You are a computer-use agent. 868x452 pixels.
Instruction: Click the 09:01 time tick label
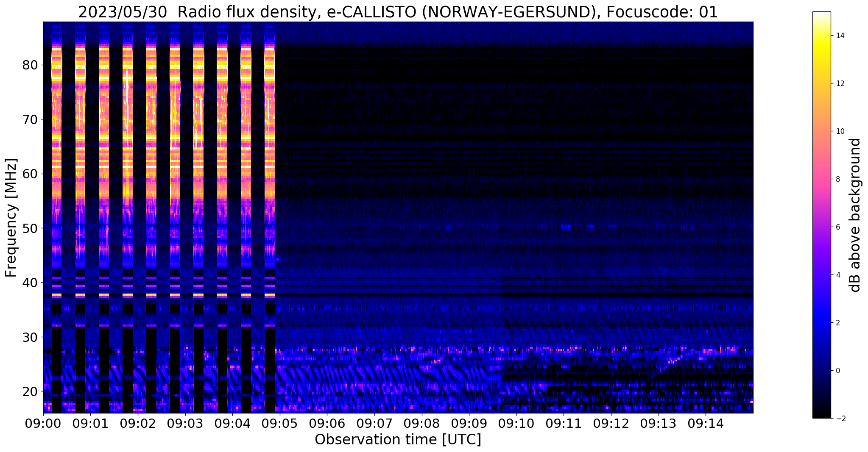(90, 423)
